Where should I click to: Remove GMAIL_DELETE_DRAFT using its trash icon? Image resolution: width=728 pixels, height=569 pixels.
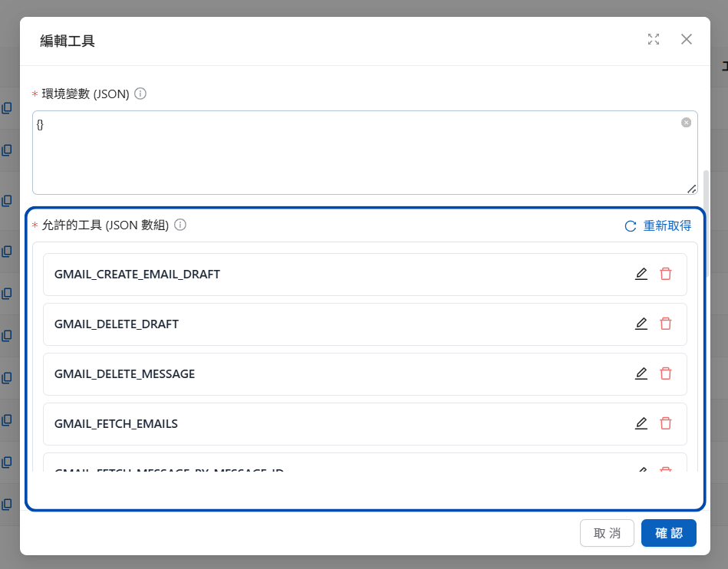[x=666, y=324]
